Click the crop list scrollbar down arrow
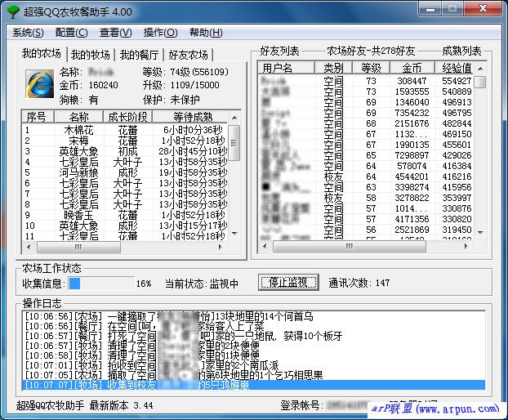This screenshot has width=508, height=420. click(x=234, y=235)
